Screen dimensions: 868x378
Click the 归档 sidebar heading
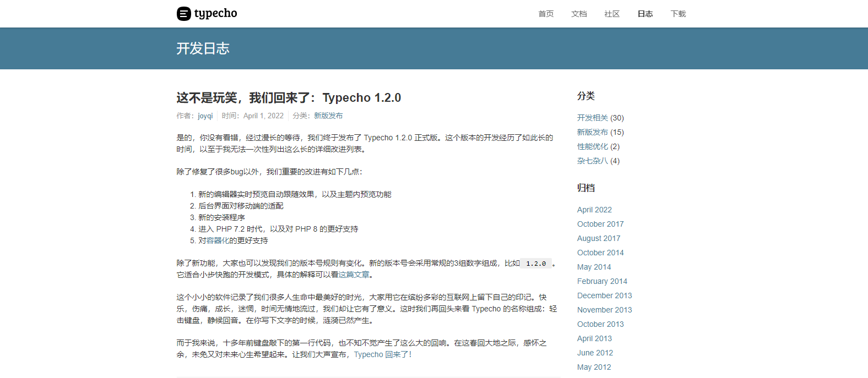click(x=586, y=188)
